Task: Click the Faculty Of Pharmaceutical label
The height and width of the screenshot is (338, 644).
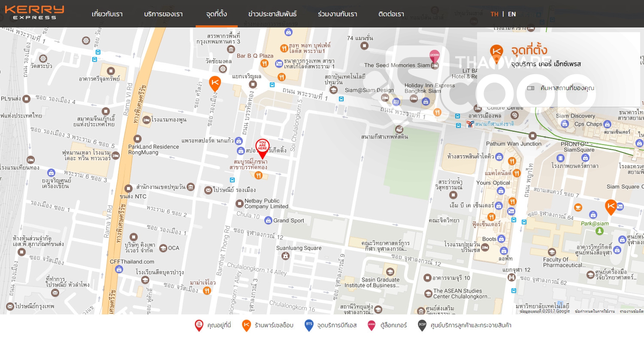Action: tap(563, 262)
